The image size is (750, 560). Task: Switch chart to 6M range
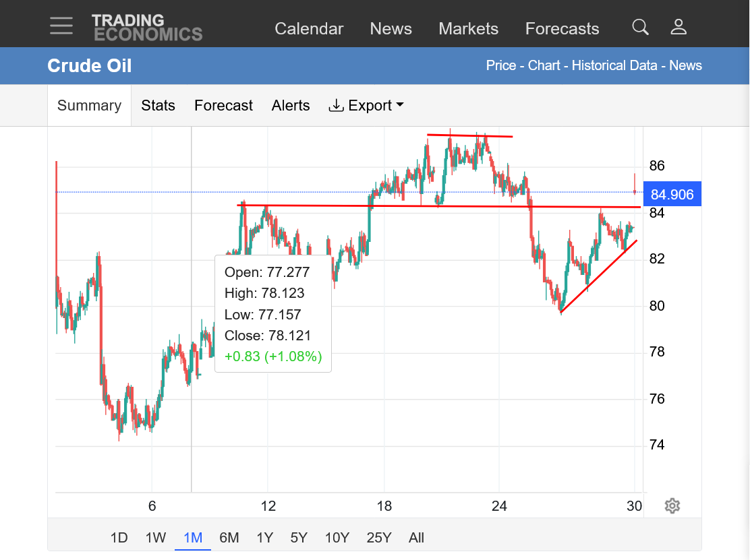pos(229,538)
